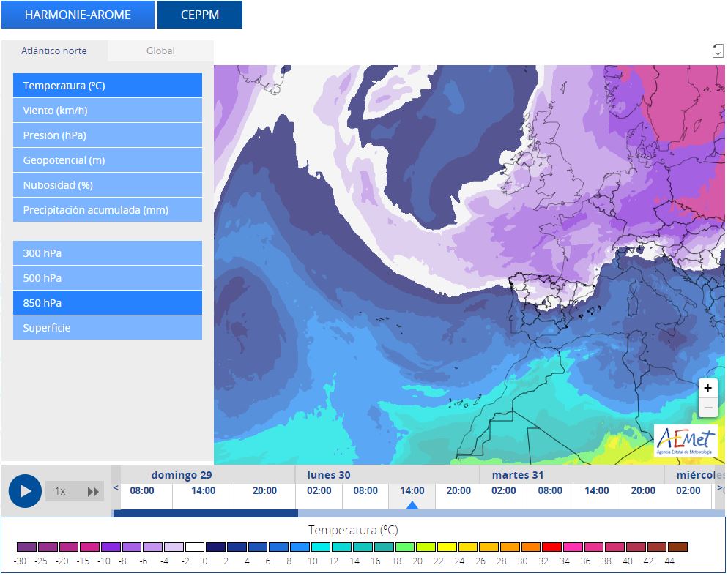Zoom in on the map with plus button
Image resolution: width=728 pixels, height=576 pixels.
(707, 388)
